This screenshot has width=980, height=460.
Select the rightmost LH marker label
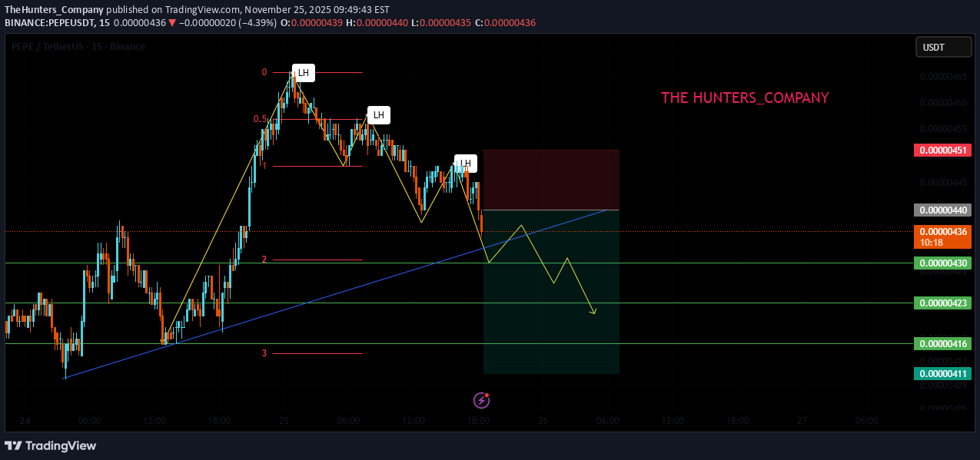tap(465, 163)
